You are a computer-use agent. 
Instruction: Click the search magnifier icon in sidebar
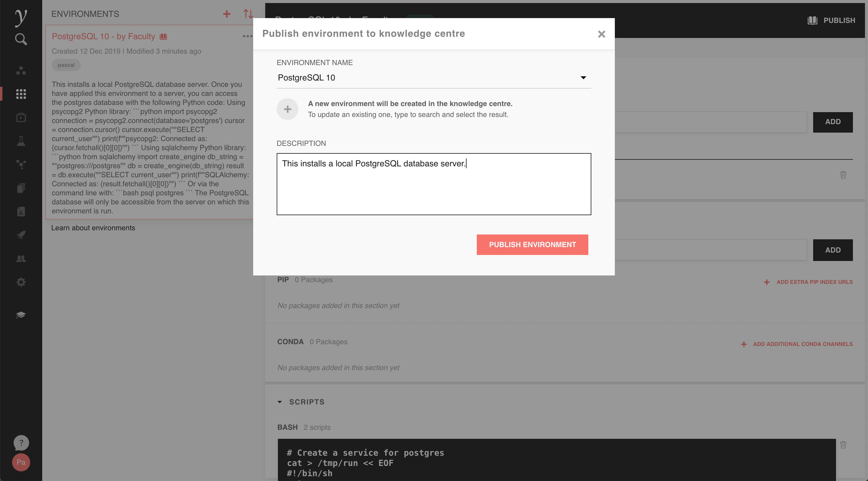(21, 39)
